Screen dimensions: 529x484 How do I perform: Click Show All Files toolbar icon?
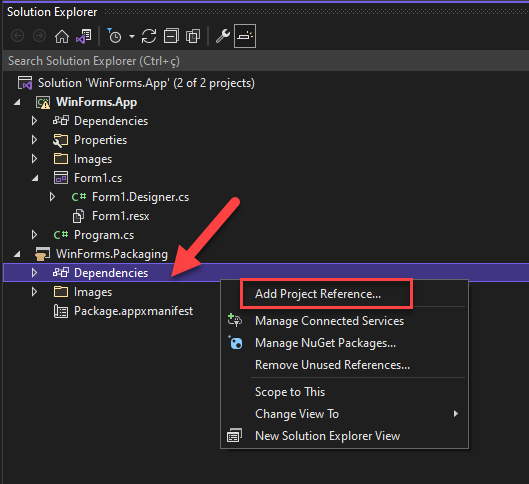(193, 36)
